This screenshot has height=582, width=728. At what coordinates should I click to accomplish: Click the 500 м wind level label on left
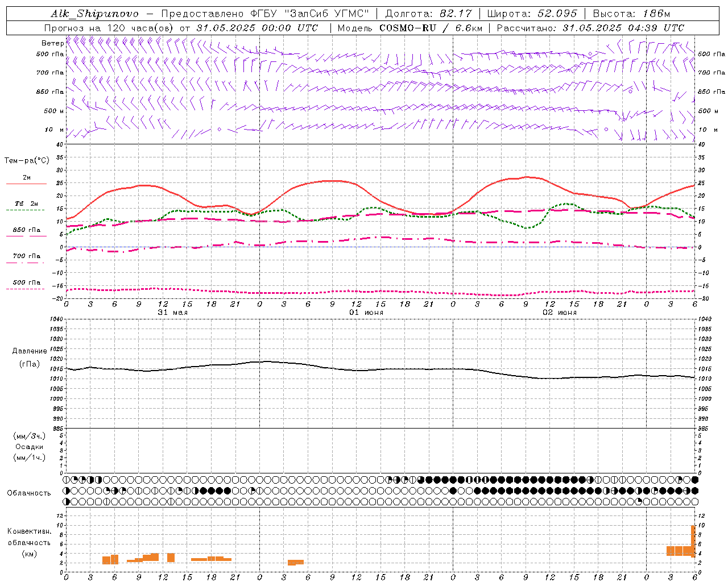pyautogui.click(x=54, y=111)
